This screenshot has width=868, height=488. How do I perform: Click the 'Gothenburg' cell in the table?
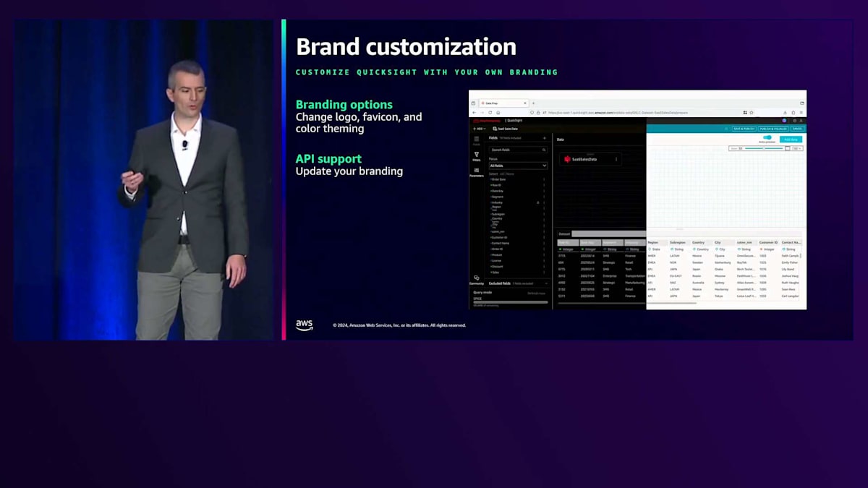(723, 262)
